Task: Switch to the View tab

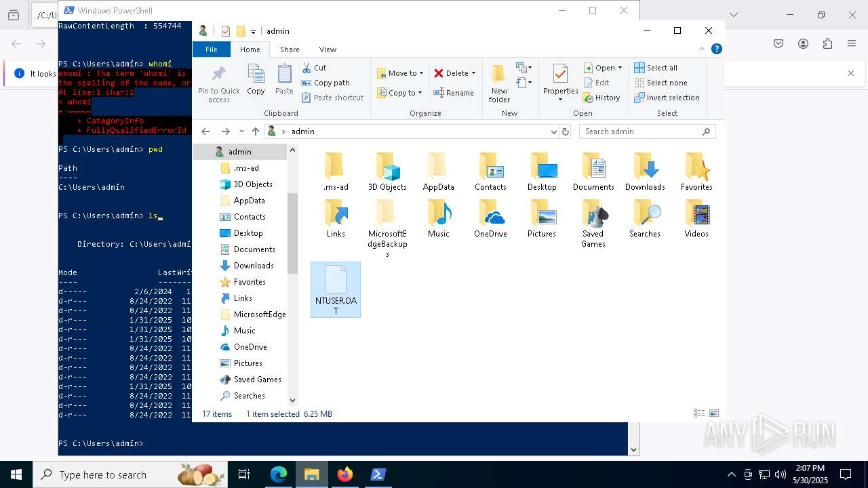Action: [x=328, y=49]
